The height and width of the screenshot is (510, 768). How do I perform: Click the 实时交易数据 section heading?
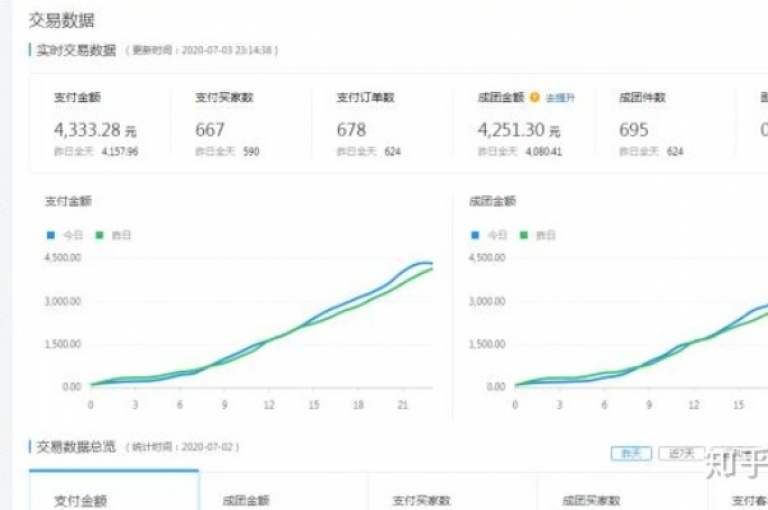click(76, 50)
